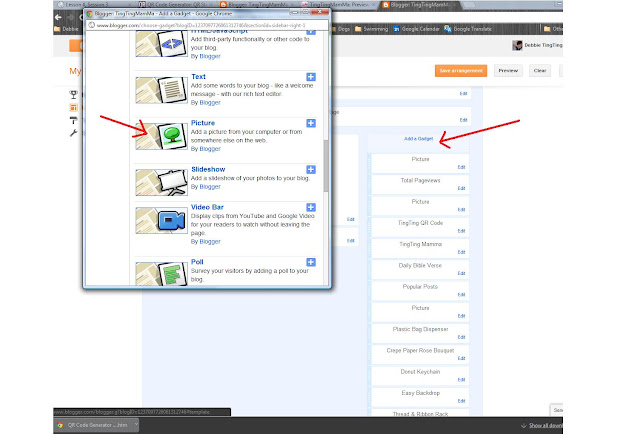The image size is (640, 434).
Task: Edit the TingTing QR Code gadget
Action: (x=461, y=231)
